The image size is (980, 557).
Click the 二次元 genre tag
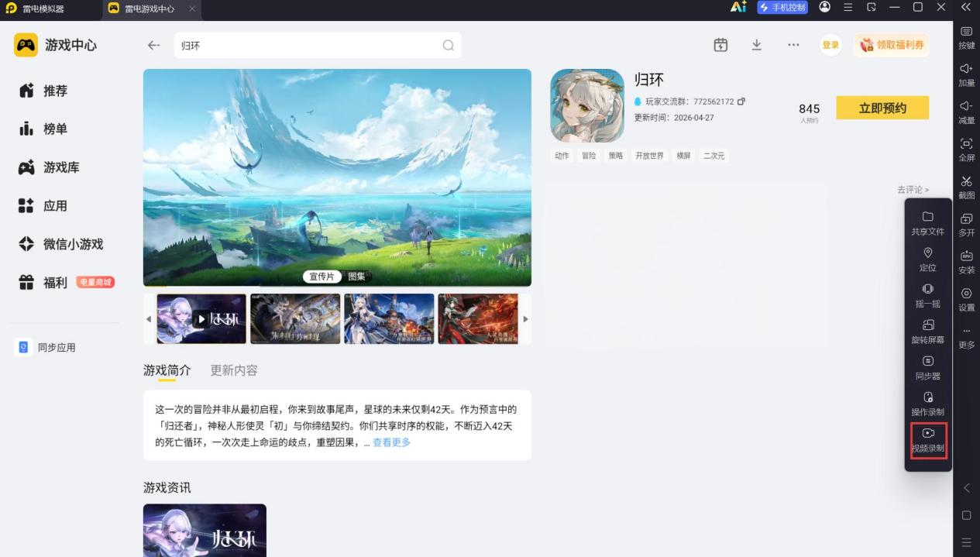click(714, 156)
